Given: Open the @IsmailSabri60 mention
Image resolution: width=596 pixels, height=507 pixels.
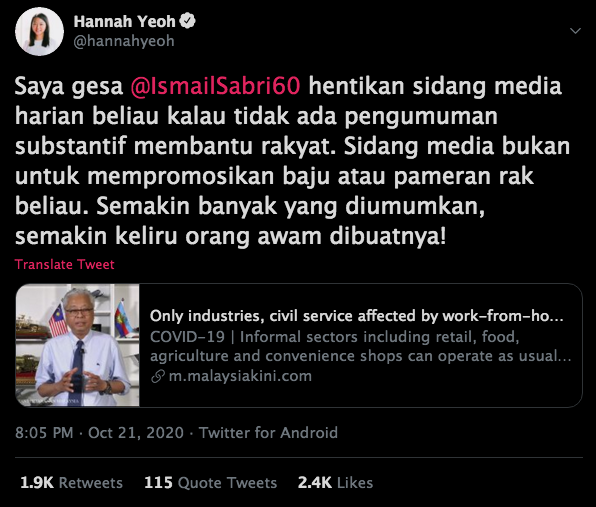Looking at the screenshot, I should (x=215, y=86).
